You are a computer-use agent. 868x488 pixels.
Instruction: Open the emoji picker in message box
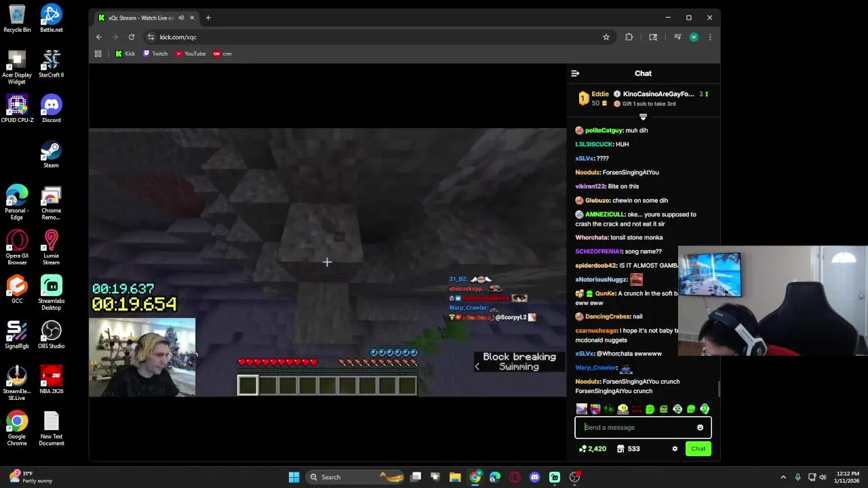700,428
